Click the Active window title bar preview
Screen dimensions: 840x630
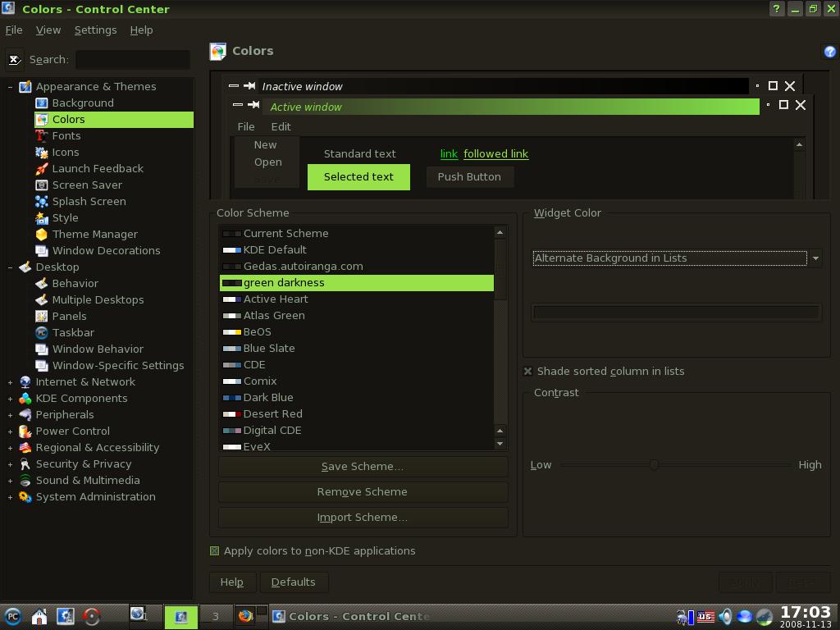(x=510, y=107)
